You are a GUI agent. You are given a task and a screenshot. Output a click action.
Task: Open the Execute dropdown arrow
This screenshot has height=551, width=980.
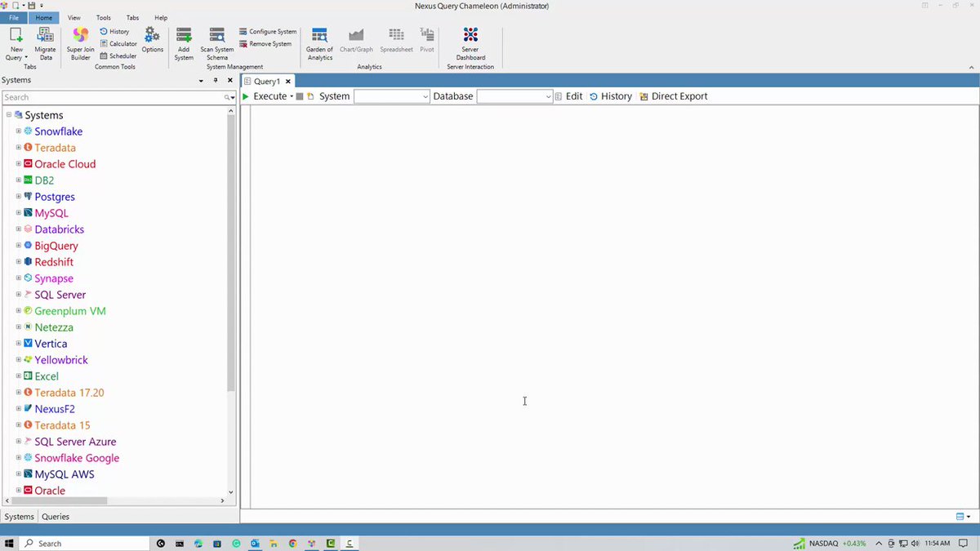point(292,96)
